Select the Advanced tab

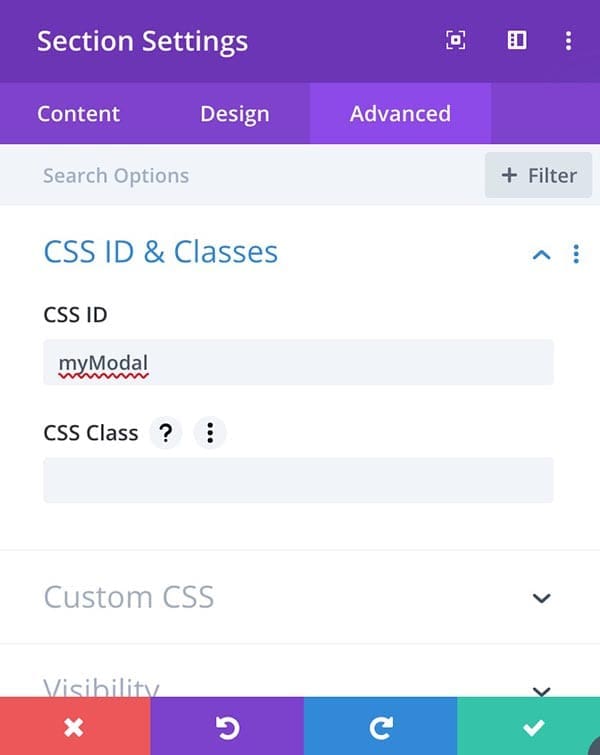click(x=400, y=114)
